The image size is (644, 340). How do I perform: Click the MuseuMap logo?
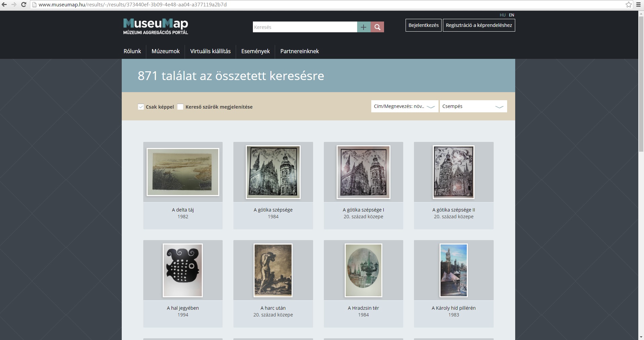[x=155, y=26]
